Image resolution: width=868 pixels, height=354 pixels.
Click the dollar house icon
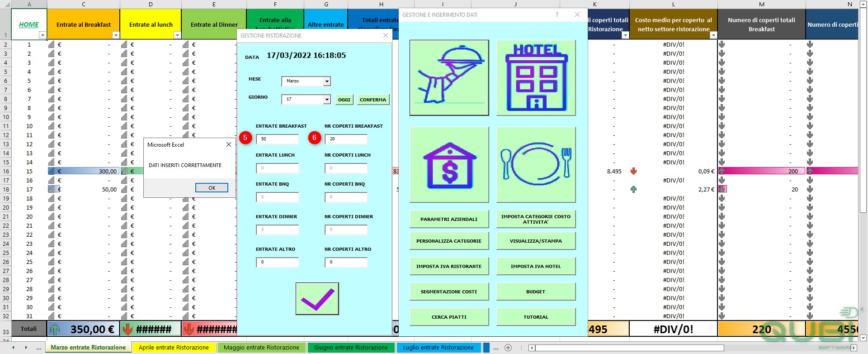(449, 164)
